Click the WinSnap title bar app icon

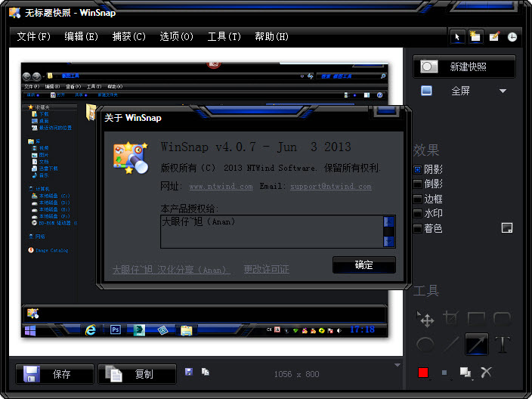15,13
